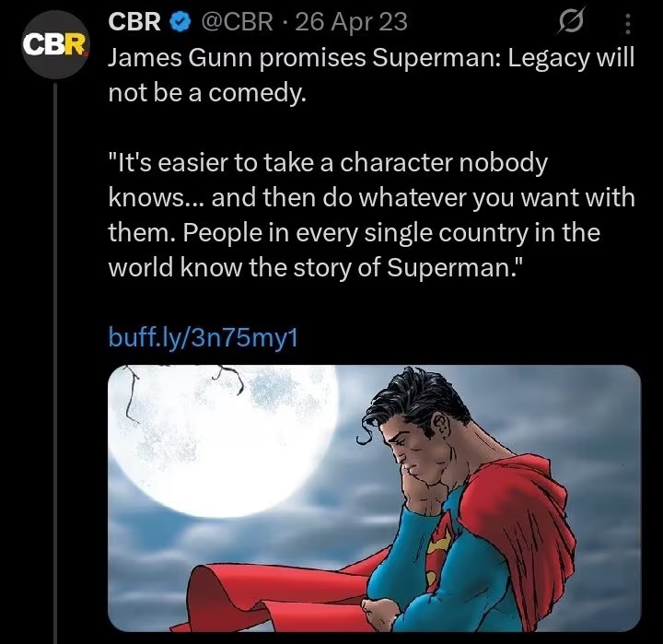Image resolution: width=663 pixels, height=644 pixels.
Task: Click the CBR display name
Action: point(134,21)
